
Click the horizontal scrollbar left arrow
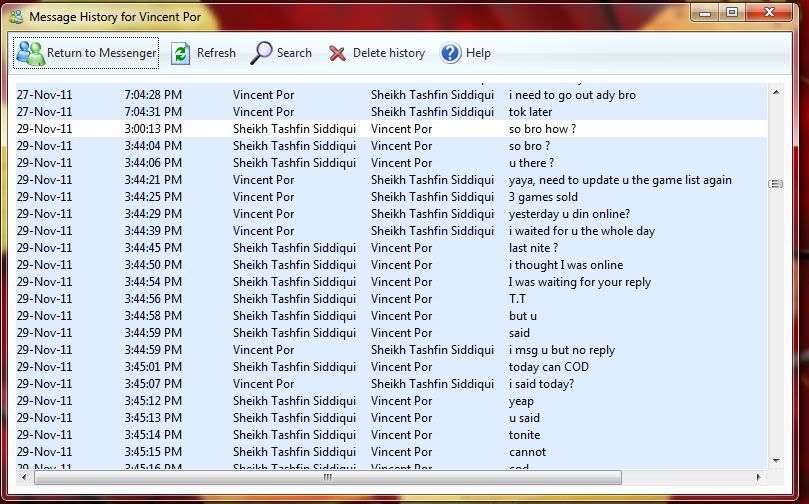pos(24,477)
